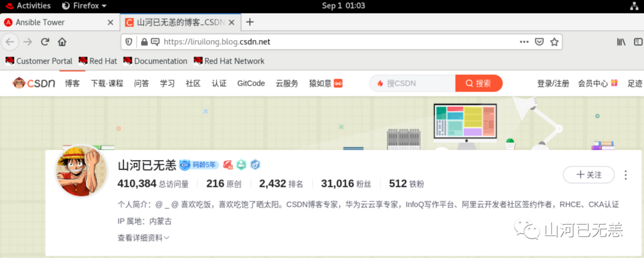Screen dimensions: 644x258
Task: Click the 码龄5年 badge
Action: click(x=199, y=165)
